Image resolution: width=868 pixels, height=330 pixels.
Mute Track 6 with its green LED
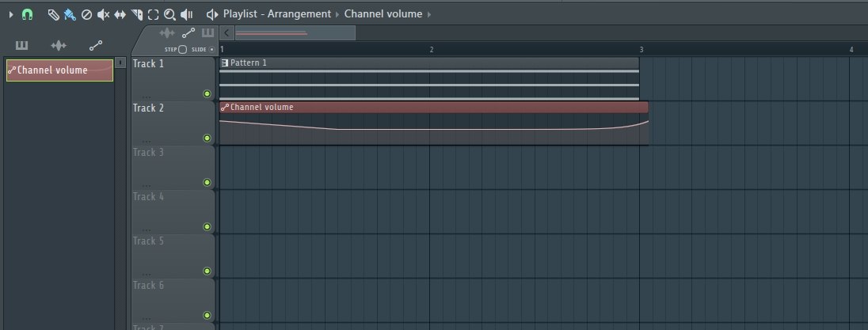click(x=207, y=316)
